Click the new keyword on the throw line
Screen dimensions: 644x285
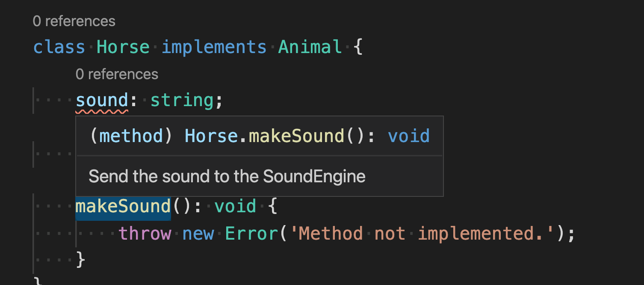[x=198, y=233]
